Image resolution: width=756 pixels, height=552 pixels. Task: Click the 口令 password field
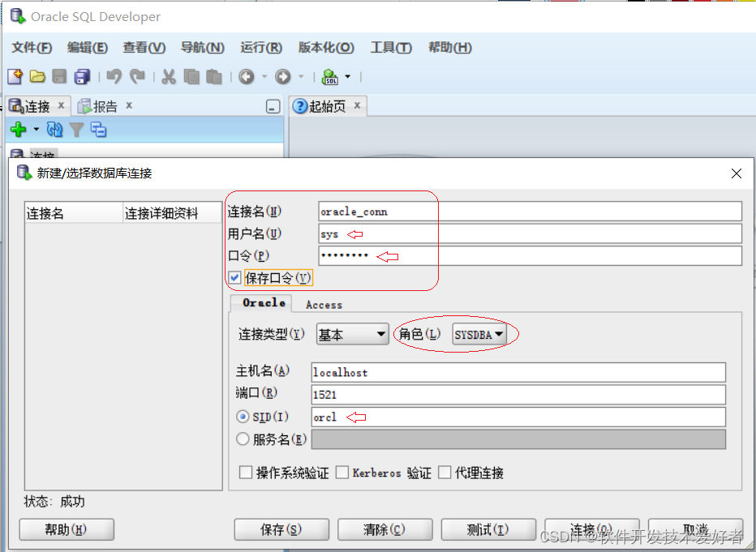(530, 256)
